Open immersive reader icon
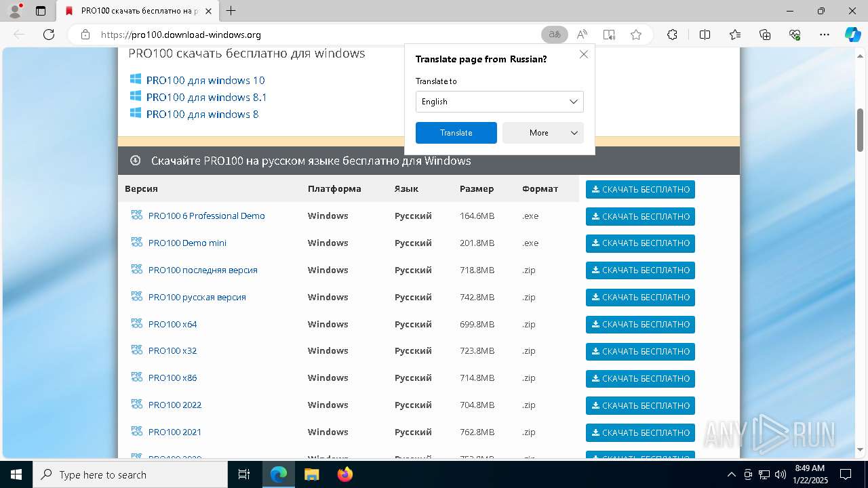This screenshot has width=868, height=488. click(609, 35)
